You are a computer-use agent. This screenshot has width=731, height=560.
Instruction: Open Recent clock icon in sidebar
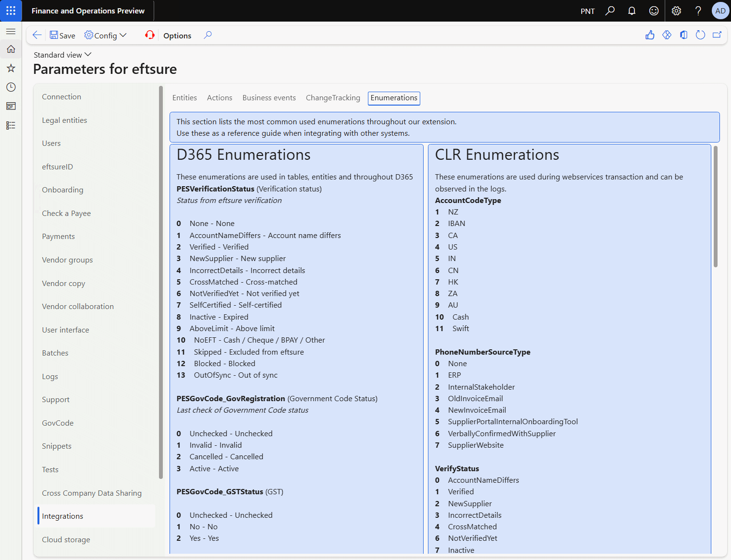(x=11, y=87)
